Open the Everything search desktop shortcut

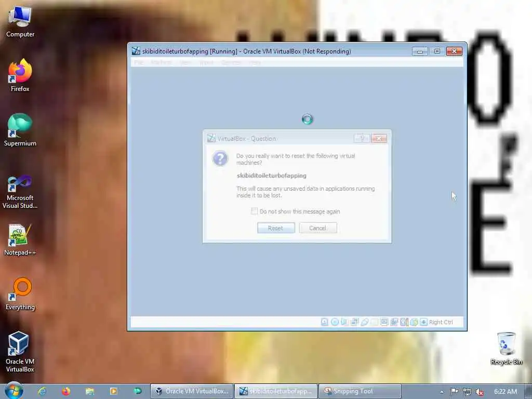pos(20,294)
